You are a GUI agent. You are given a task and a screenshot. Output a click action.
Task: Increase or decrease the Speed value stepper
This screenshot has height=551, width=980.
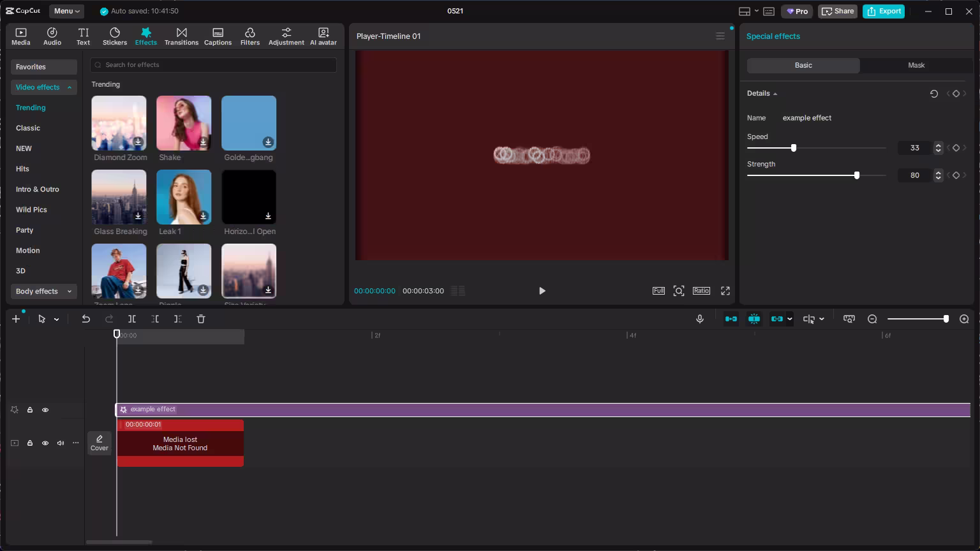click(938, 148)
